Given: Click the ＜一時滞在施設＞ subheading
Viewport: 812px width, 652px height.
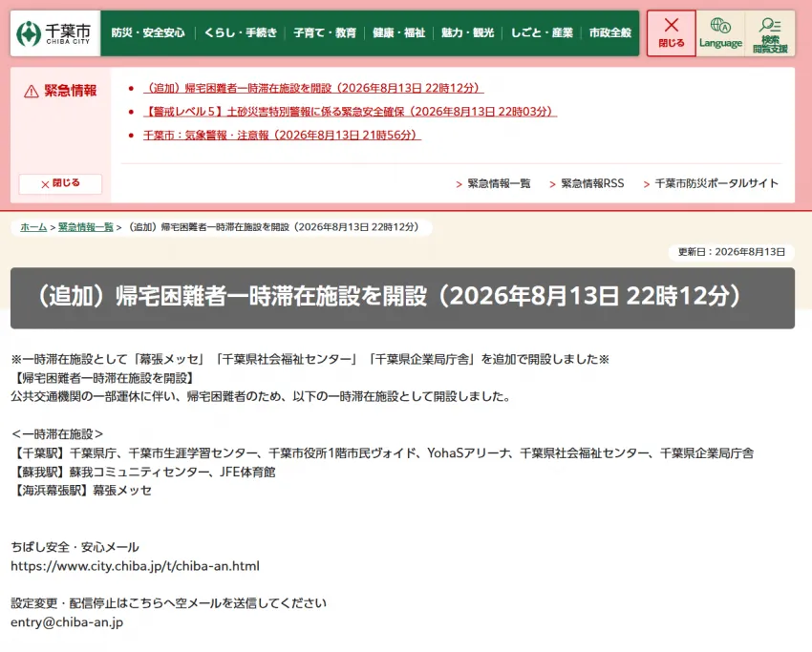Looking at the screenshot, I should [57, 434].
